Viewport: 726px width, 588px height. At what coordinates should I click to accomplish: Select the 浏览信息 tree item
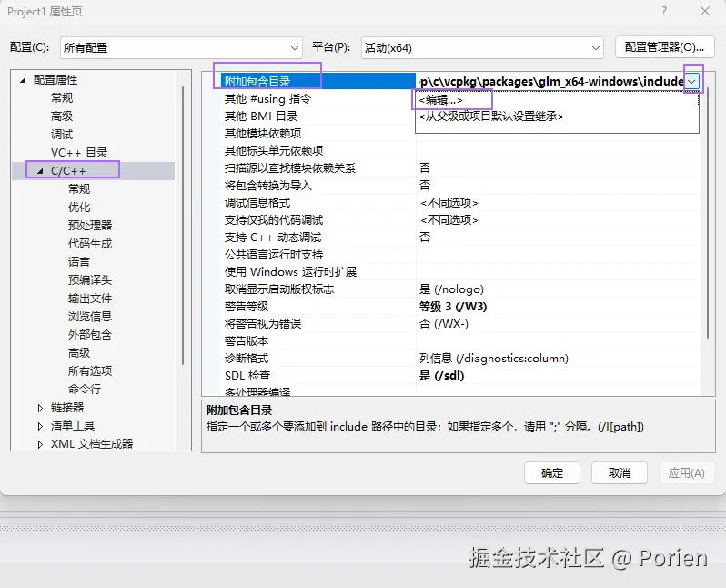point(90,317)
